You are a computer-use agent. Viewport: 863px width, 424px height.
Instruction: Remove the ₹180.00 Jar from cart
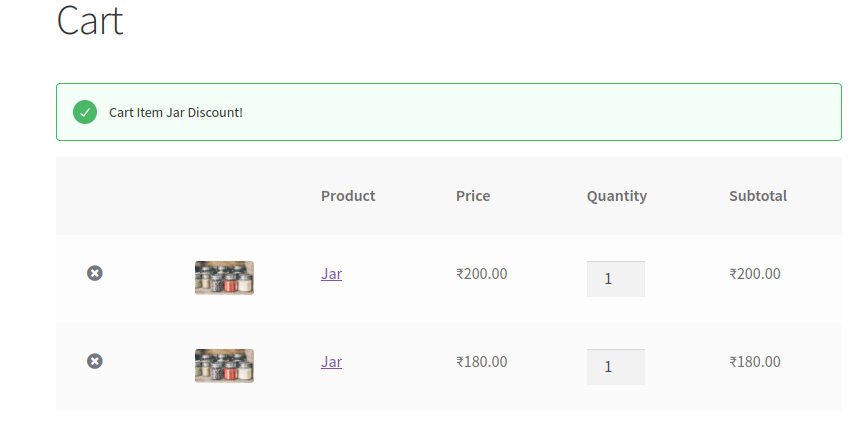[95, 361]
